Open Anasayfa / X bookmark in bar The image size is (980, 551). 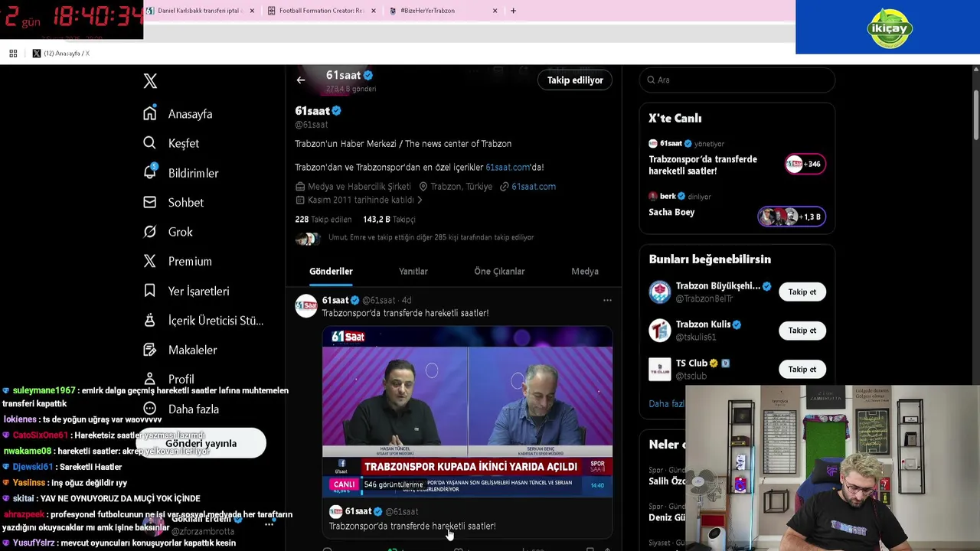pos(60,54)
